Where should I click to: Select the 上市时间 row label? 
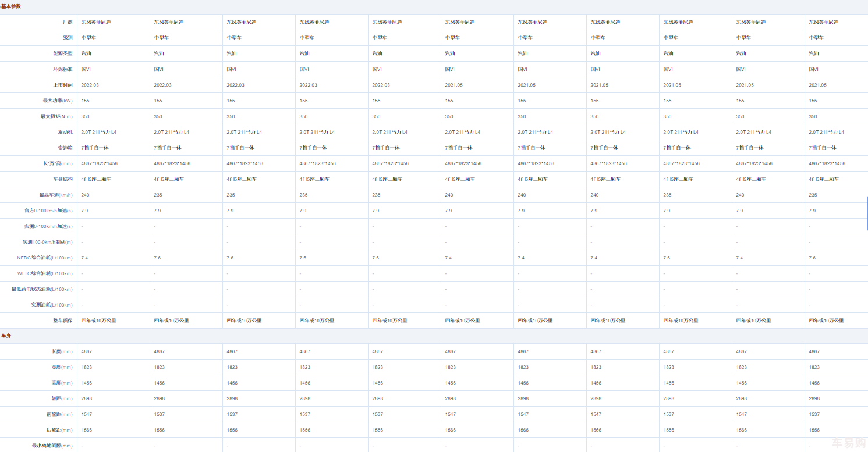(x=63, y=85)
